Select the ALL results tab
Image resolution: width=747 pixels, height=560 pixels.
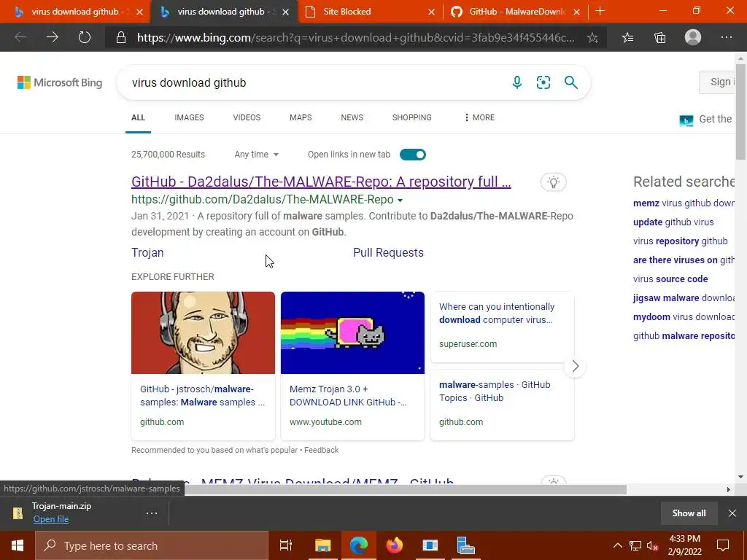(x=138, y=117)
